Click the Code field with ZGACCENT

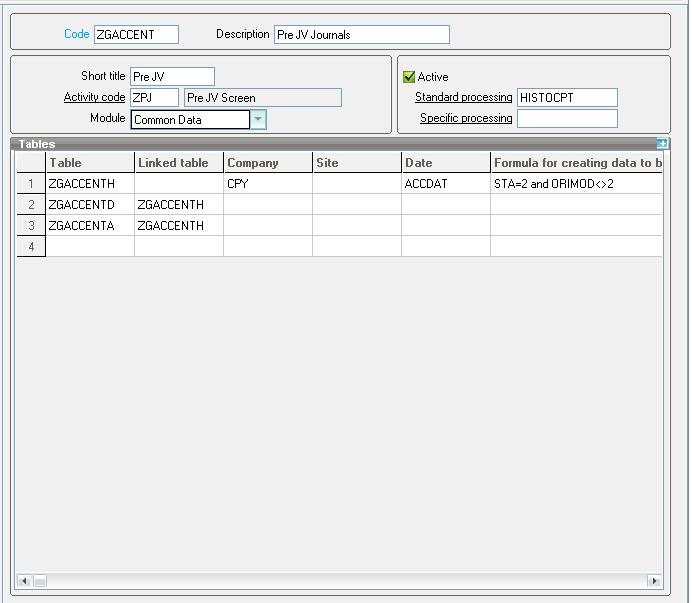136,34
